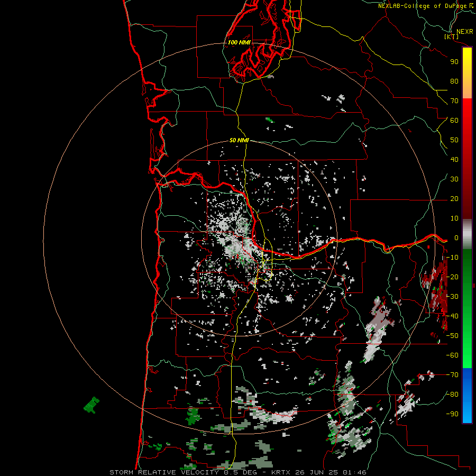The width and height of the screenshot is (476, 476).
Task: Click the 40 value on the velocity scale
Action: (x=454, y=159)
